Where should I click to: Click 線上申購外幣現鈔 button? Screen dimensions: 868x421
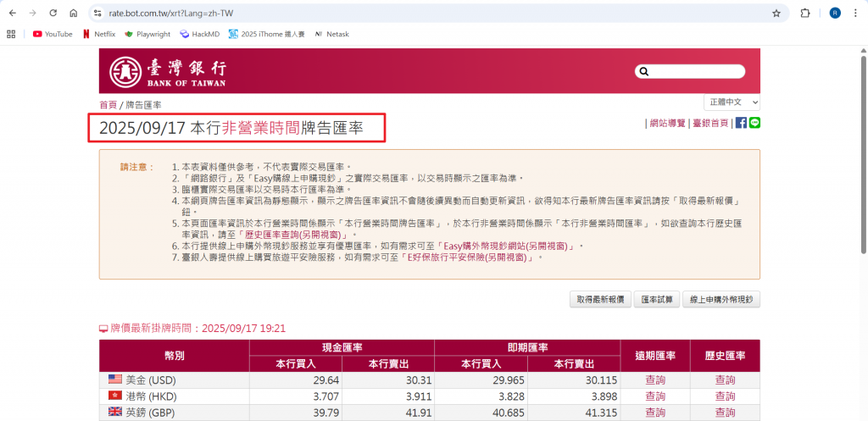click(x=721, y=299)
